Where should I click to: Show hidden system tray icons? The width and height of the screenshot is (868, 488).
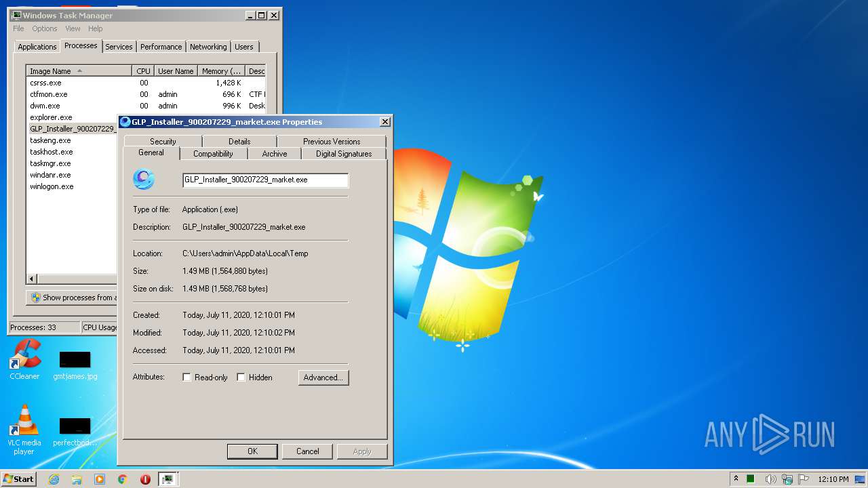(736, 479)
